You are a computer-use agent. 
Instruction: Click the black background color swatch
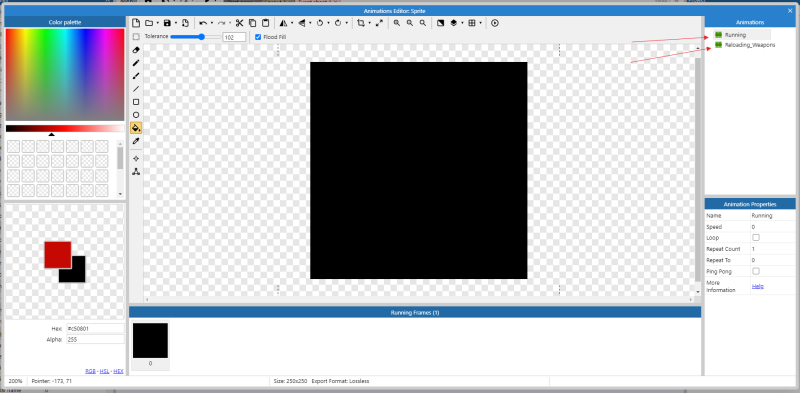coord(78,275)
